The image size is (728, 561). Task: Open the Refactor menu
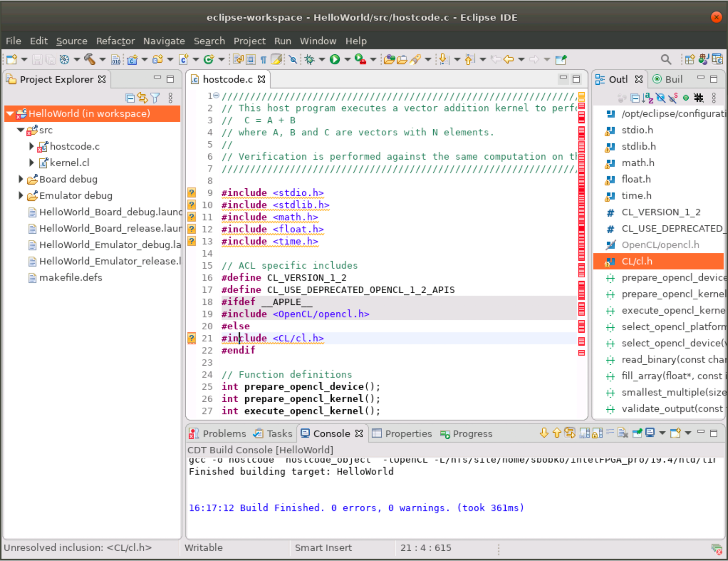[115, 41]
